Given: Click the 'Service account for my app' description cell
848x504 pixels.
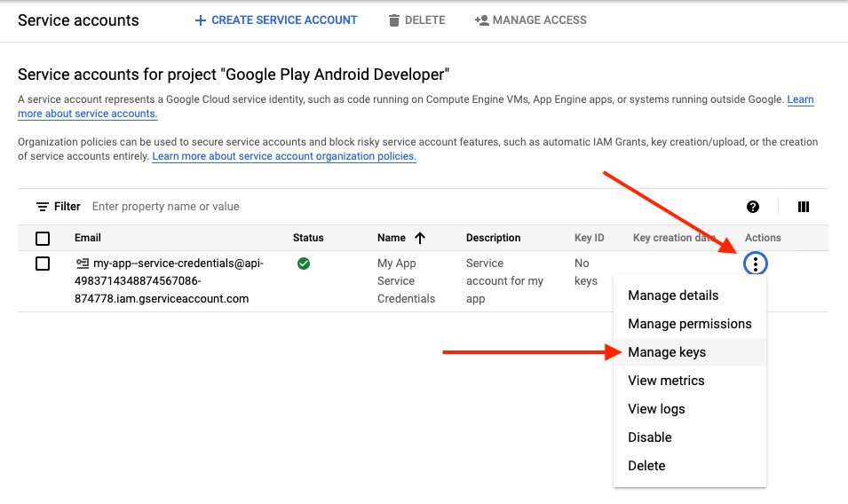Looking at the screenshot, I should pos(504,281).
